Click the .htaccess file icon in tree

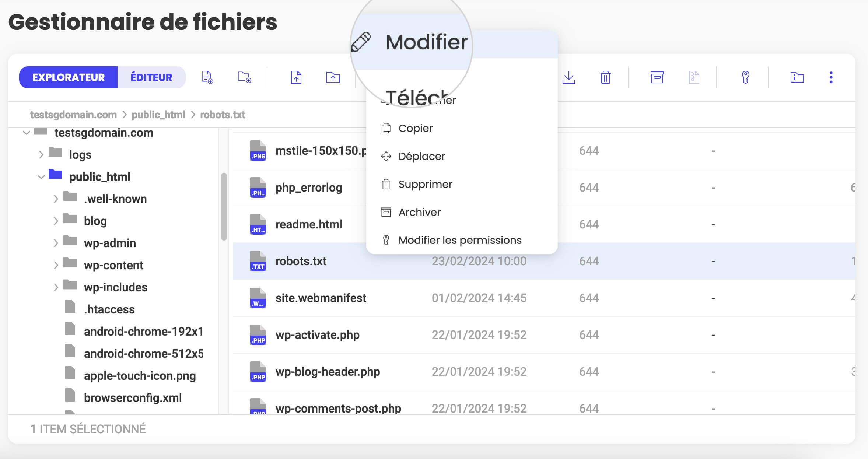tap(70, 306)
